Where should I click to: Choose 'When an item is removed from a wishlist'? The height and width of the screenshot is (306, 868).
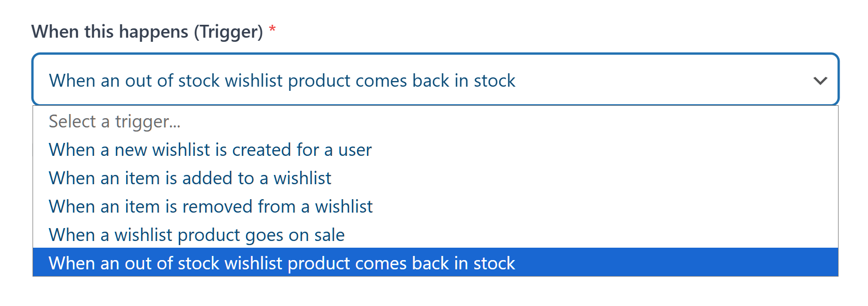tap(210, 206)
